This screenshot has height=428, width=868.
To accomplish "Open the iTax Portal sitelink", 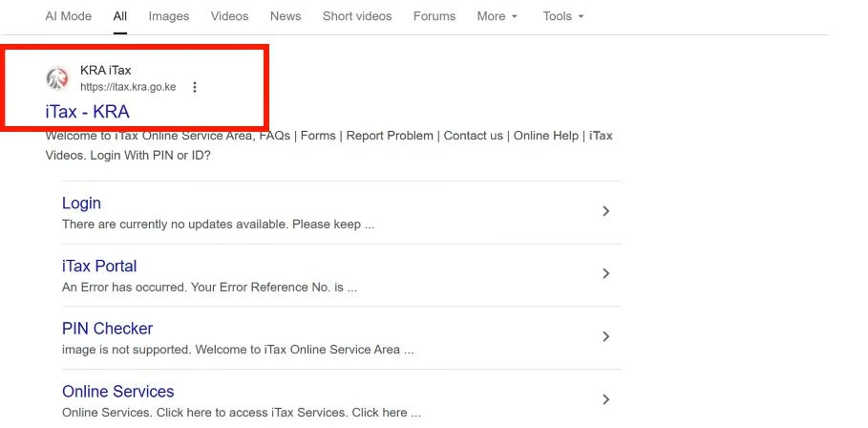I will [x=99, y=267].
